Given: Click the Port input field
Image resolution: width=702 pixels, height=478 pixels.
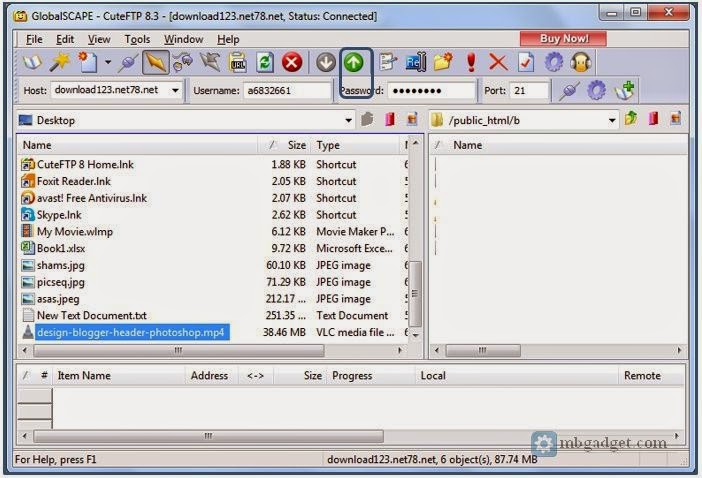Looking at the screenshot, I should [x=529, y=90].
